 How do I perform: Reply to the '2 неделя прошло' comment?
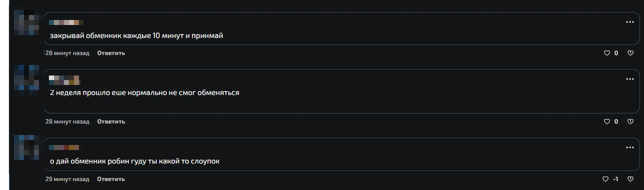(x=111, y=122)
